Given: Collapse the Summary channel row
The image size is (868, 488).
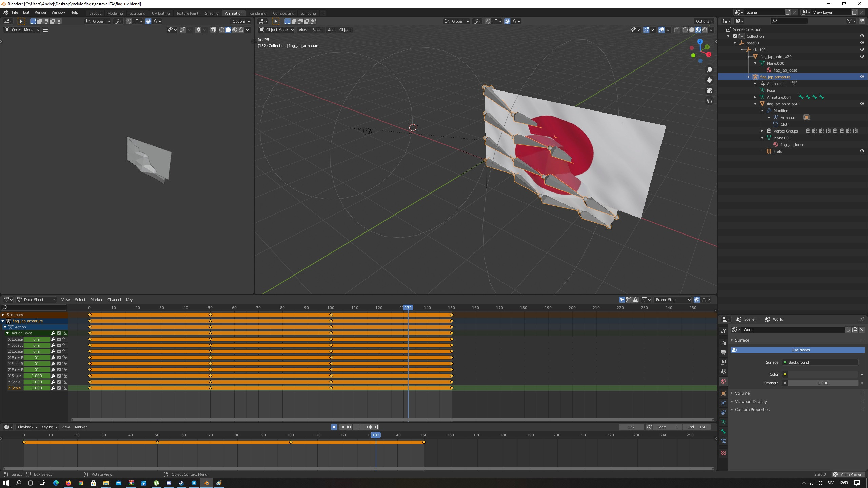Looking at the screenshot, I should [3, 315].
